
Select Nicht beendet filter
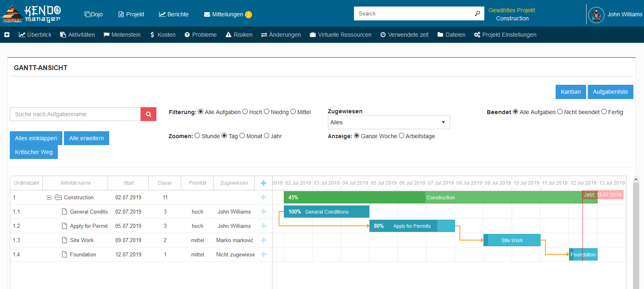(x=560, y=112)
